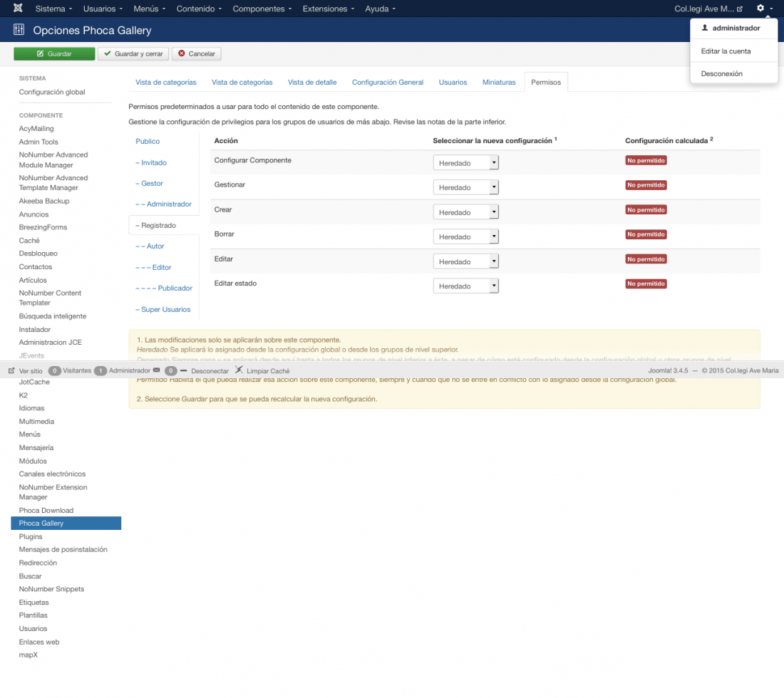
Task: Click Ver sitio link in status bar
Action: tap(31, 371)
